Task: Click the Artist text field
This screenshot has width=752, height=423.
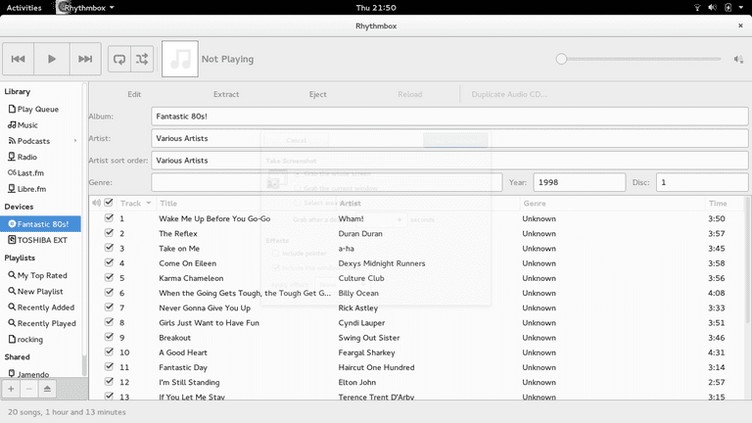Action: click(449, 138)
